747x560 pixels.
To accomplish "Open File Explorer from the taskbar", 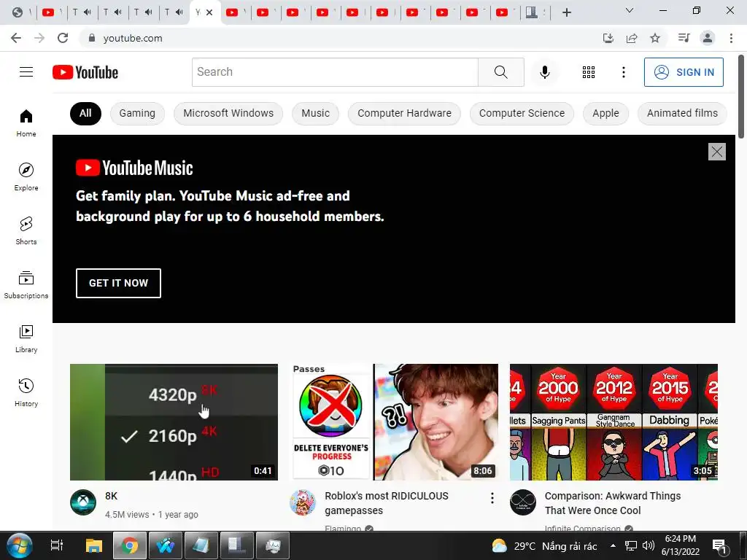I will pos(94,545).
